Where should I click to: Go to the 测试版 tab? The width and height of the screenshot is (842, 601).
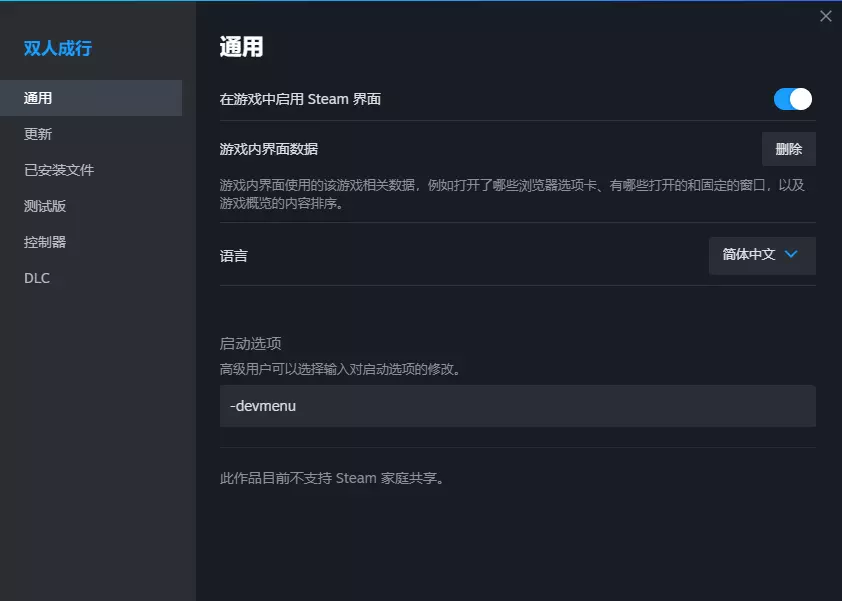tap(45, 206)
